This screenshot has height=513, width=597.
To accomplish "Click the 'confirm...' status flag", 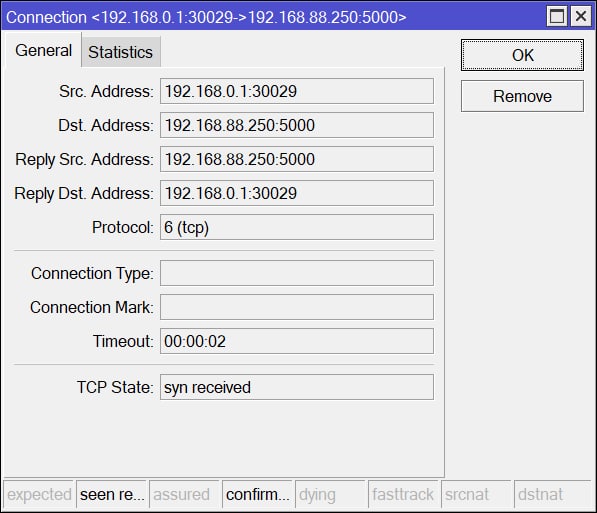I will point(258,494).
